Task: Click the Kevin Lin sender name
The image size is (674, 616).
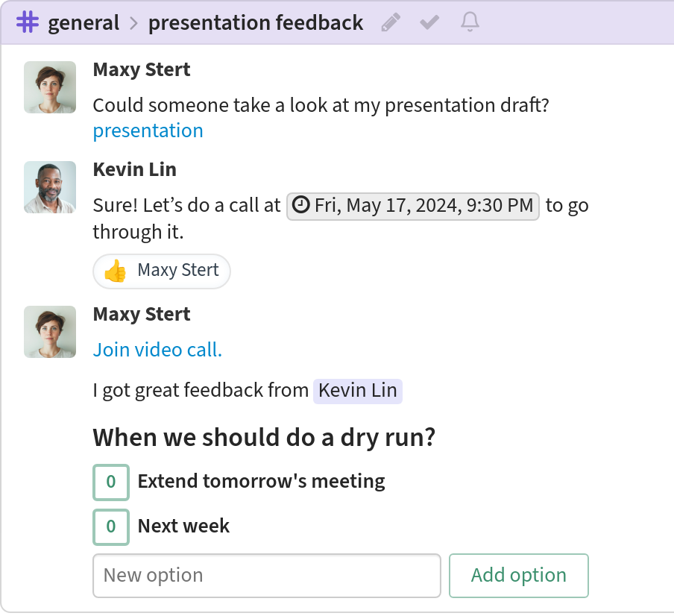Action: pyautogui.click(x=134, y=169)
